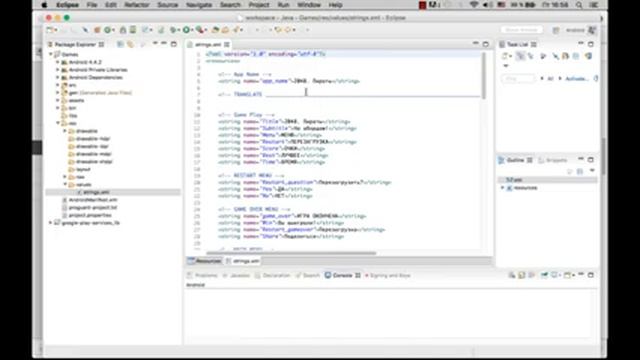
Task: Open the Navigate menu
Action: coord(199,5)
